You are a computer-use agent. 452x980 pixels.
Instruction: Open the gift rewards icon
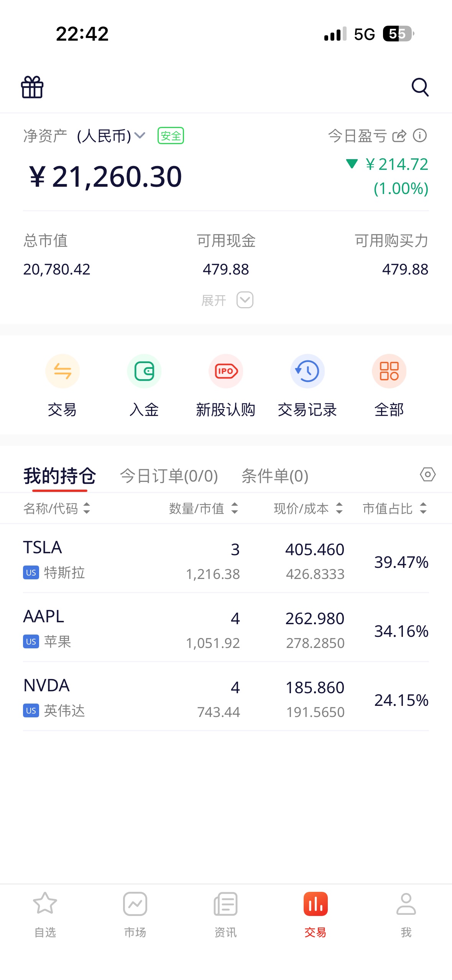[32, 87]
